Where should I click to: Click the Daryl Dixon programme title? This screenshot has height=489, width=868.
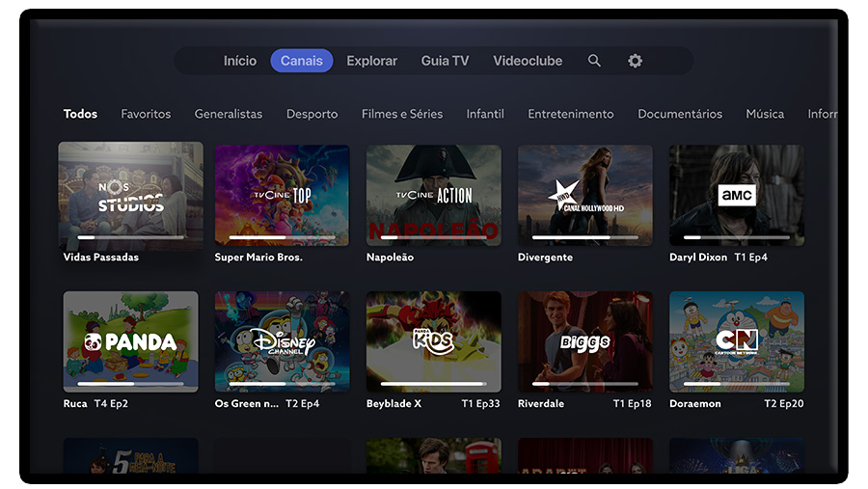698,257
